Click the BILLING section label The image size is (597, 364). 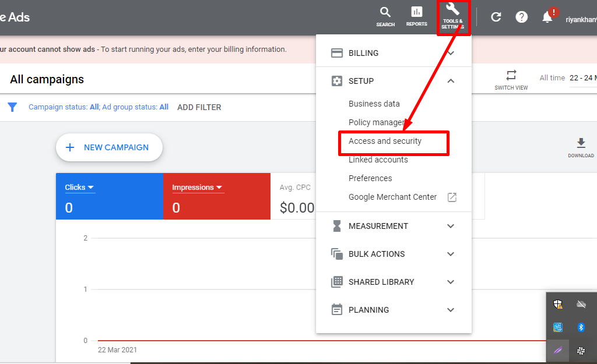[x=364, y=53]
